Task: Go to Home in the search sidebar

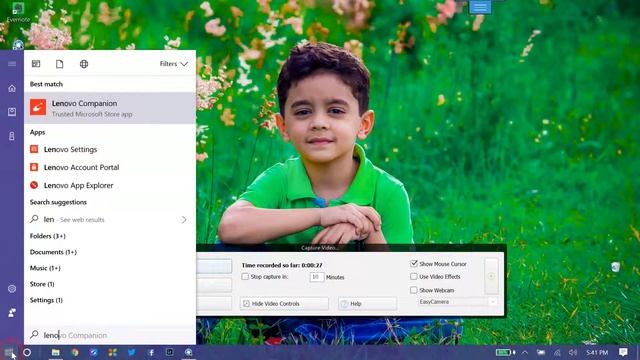Action: pos(12,88)
